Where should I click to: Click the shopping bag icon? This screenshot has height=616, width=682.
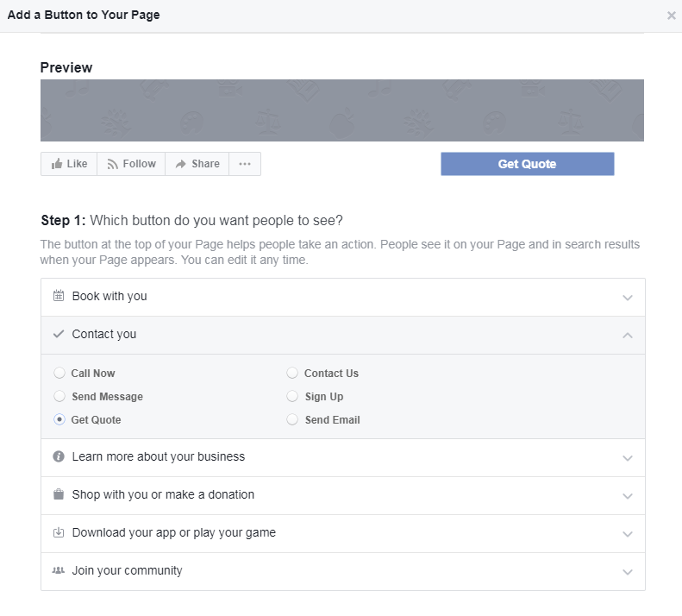click(59, 494)
